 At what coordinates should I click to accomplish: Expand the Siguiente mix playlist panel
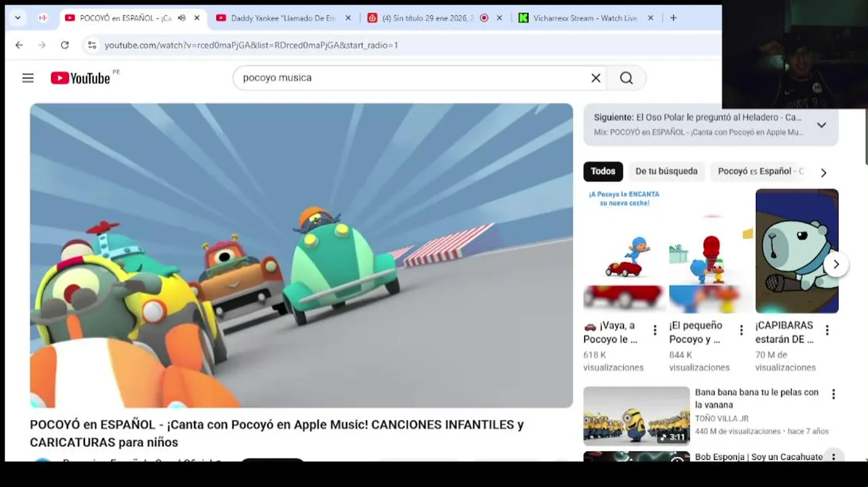[821, 125]
